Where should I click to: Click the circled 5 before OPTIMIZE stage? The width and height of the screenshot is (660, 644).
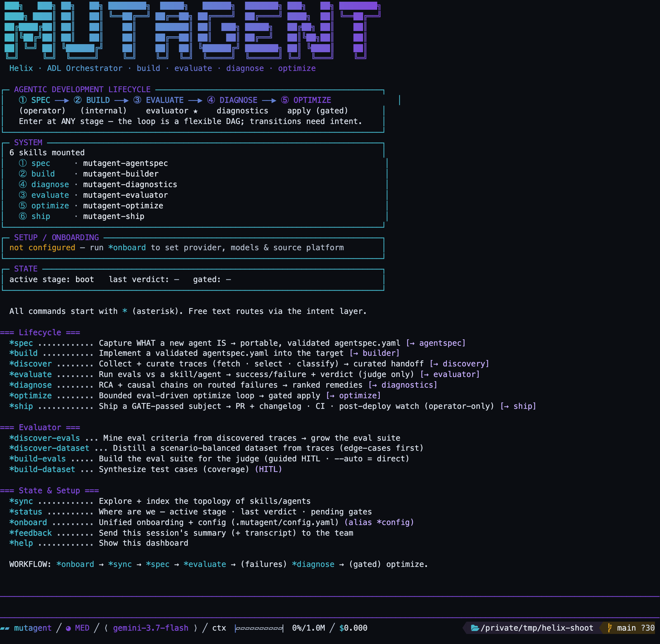coord(285,100)
